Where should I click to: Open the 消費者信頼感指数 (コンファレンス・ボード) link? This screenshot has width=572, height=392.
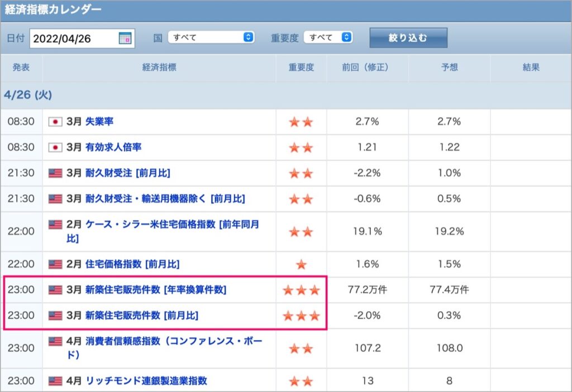tap(164, 348)
